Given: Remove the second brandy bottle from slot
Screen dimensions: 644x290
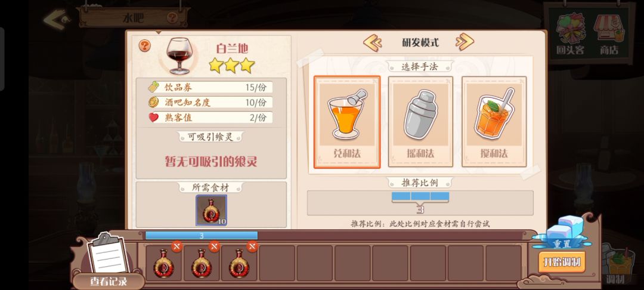Looking at the screenshot, I should point(215,247).
